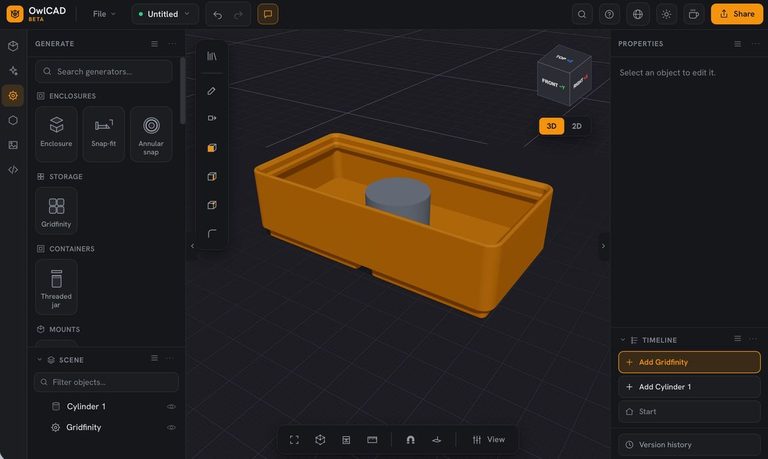Focus the Filter objects field
This screenshot has width=768, height=459.
click(106, 382)
